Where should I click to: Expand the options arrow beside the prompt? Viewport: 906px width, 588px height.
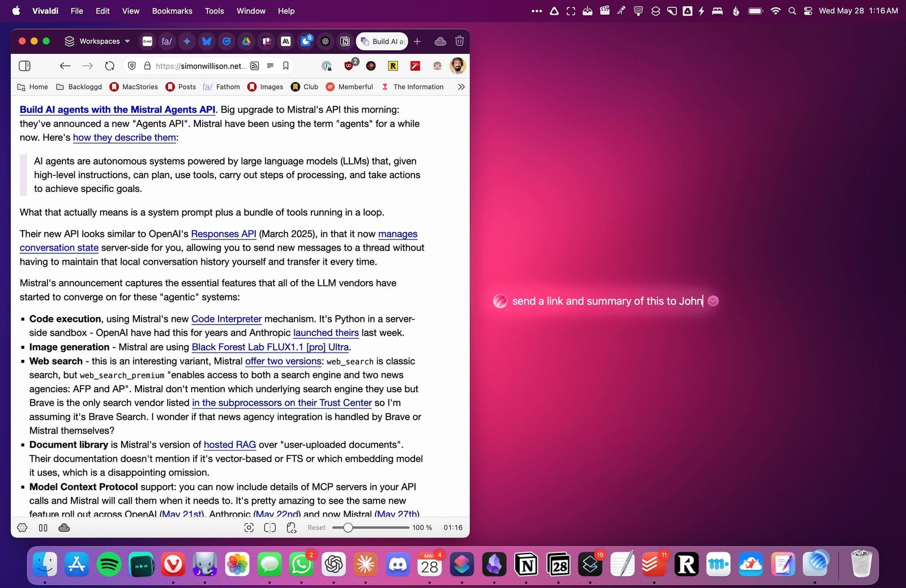click(x=713, y=301)
